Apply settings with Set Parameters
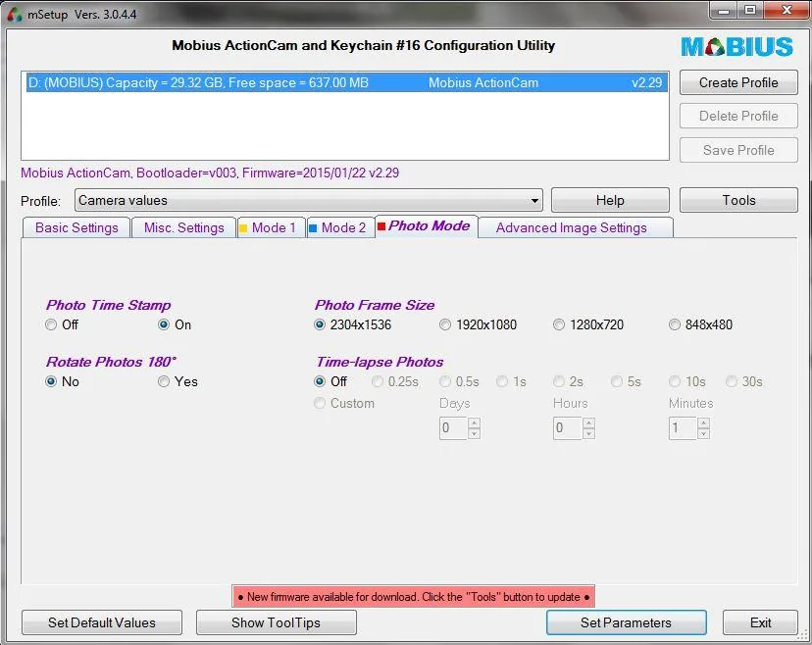Screen dimensions: 812x645 click(x=626, y=622)
